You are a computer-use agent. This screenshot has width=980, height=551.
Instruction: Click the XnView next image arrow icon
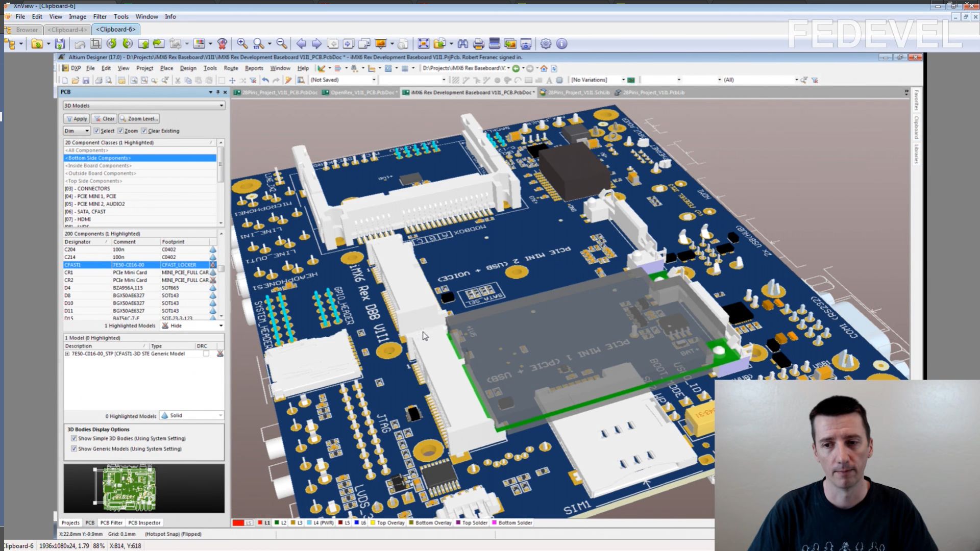(x=316, y=44)
